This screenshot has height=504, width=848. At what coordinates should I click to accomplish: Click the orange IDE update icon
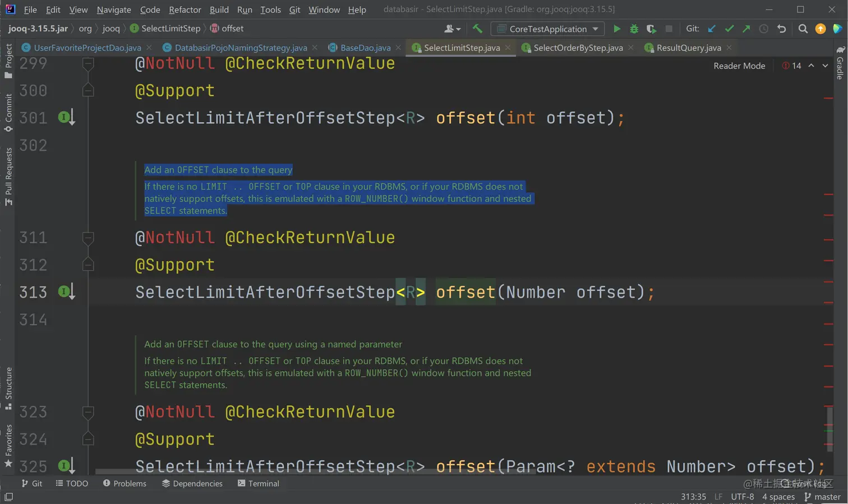point(821,29)
